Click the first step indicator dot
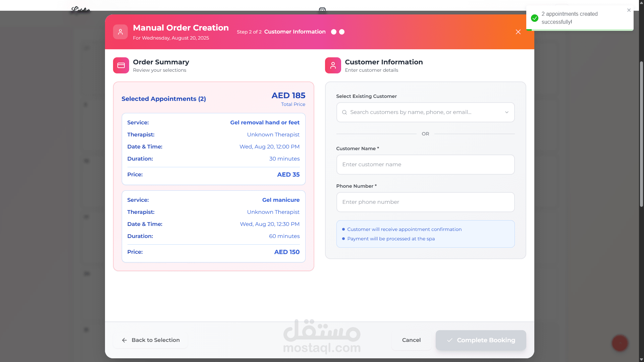The height and width of the screenshot is (362, 644). [333, 32]
